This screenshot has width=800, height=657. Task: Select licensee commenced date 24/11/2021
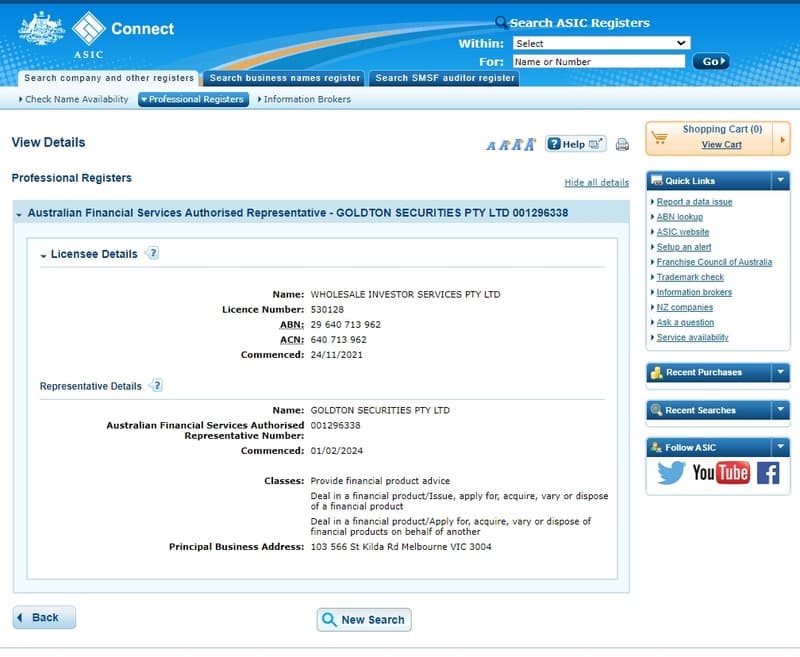tap(336, 355)
